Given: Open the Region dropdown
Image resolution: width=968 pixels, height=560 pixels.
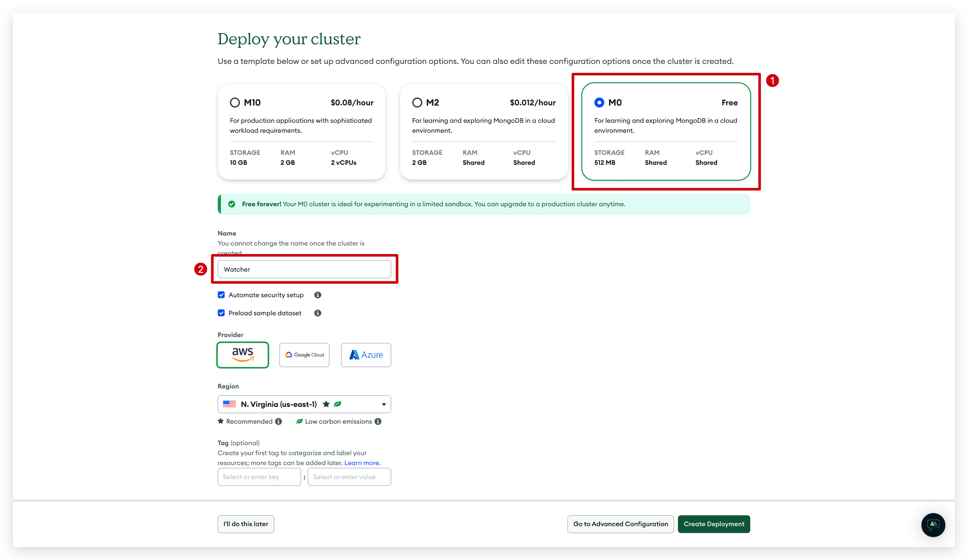Looking at the screenshot, I should coord(304,404).
